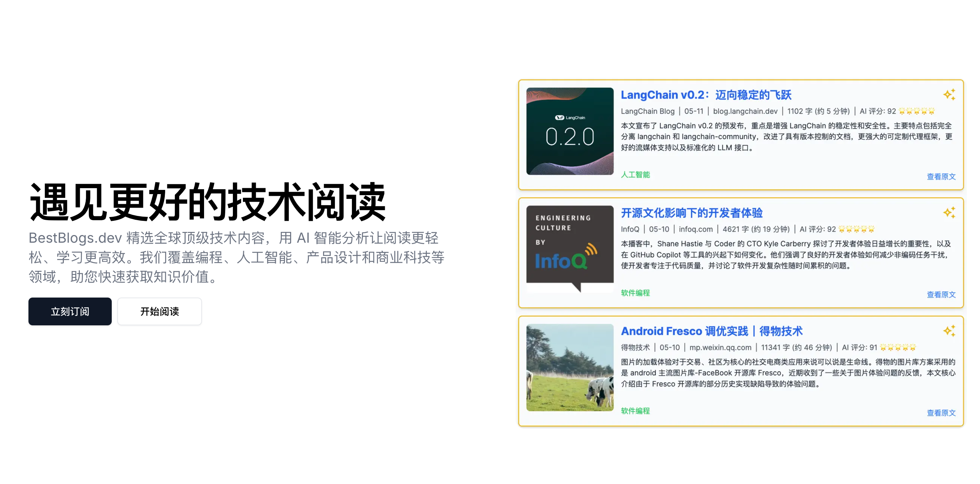Click star rating on LangChain card
Screen dimensions: 980x484
click(916, 111)
